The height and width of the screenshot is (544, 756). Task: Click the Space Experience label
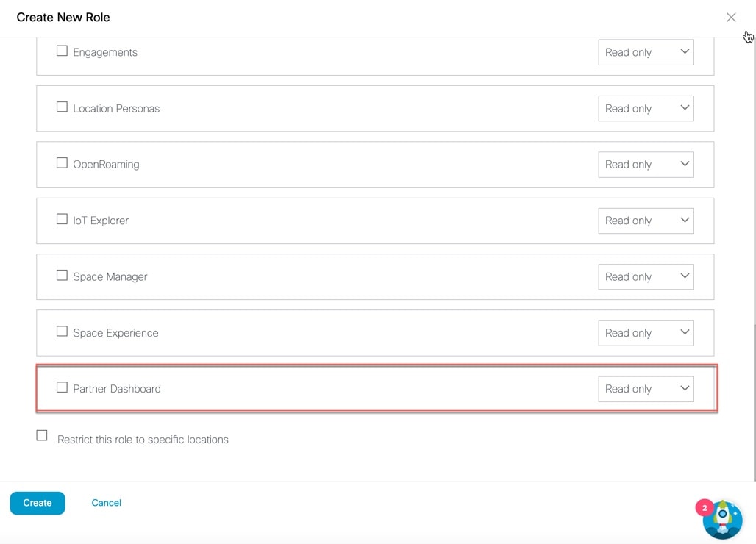115,333
